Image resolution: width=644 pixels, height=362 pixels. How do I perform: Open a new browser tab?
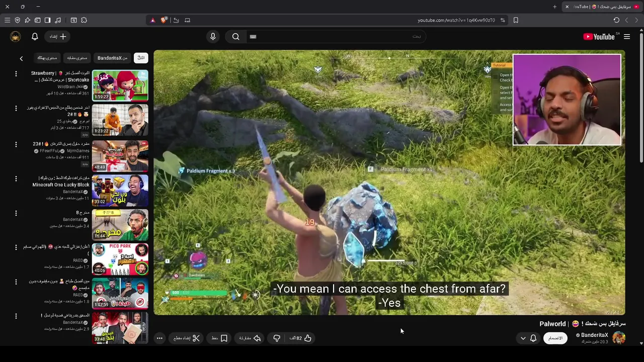tap(555, 7)
